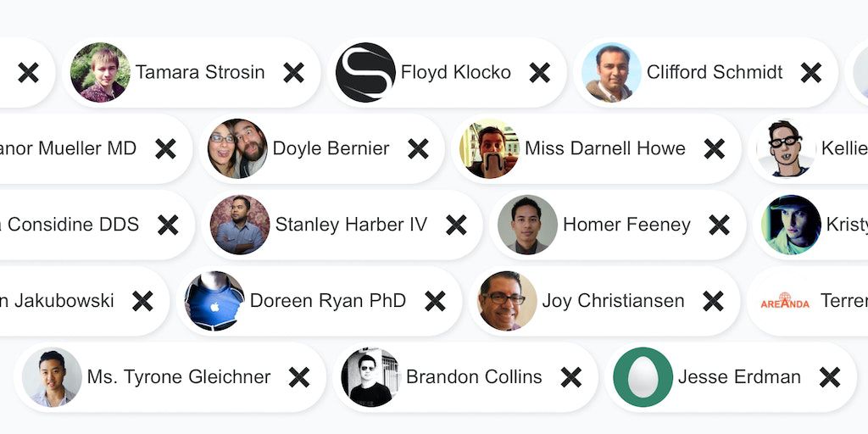Remove the Joy Christiansen chip
The height and width of the screenshot is (434, 868).
point(713,301)
